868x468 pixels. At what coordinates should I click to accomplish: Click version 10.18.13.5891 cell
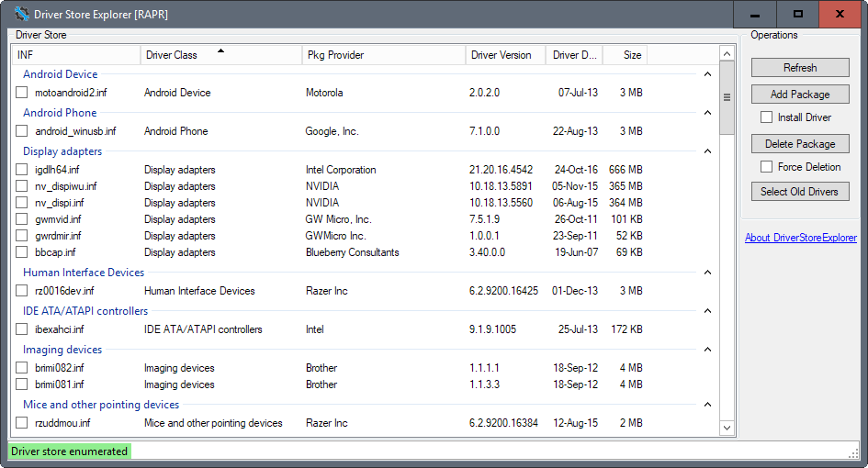coord(501,186)
